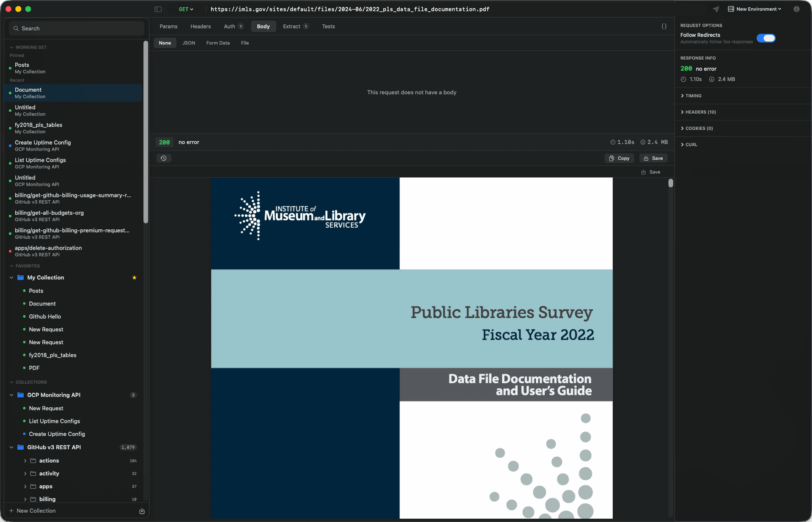Open the response history clock icon
812x522 pixels.
(x=163, y=158)
